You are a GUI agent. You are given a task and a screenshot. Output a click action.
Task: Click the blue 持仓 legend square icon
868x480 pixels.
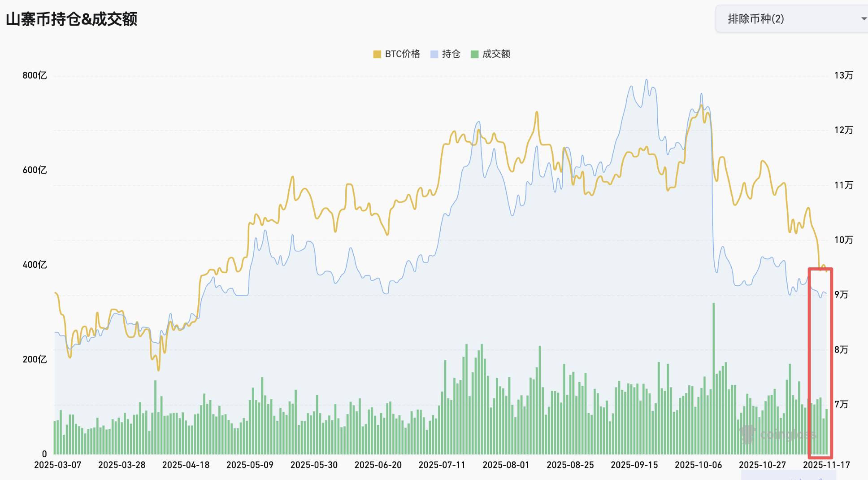(434, 54)
